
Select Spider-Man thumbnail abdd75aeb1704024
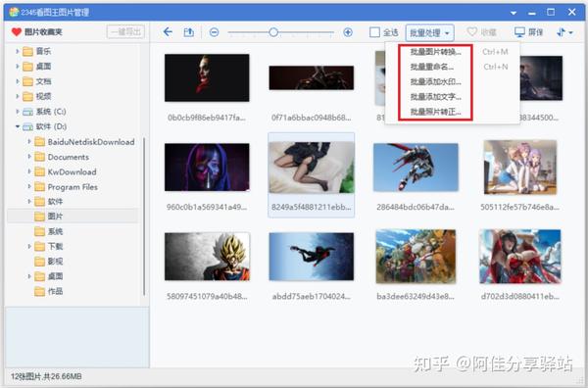[312, 257]
